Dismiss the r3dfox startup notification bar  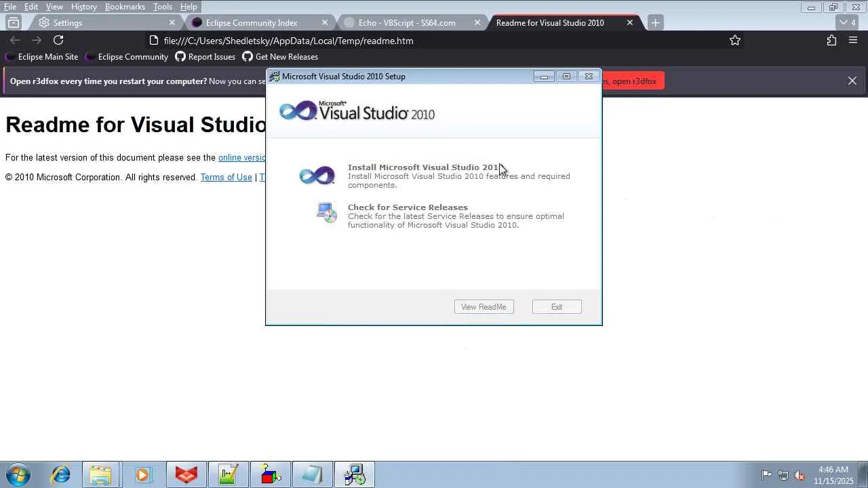[x=852, y=81]
